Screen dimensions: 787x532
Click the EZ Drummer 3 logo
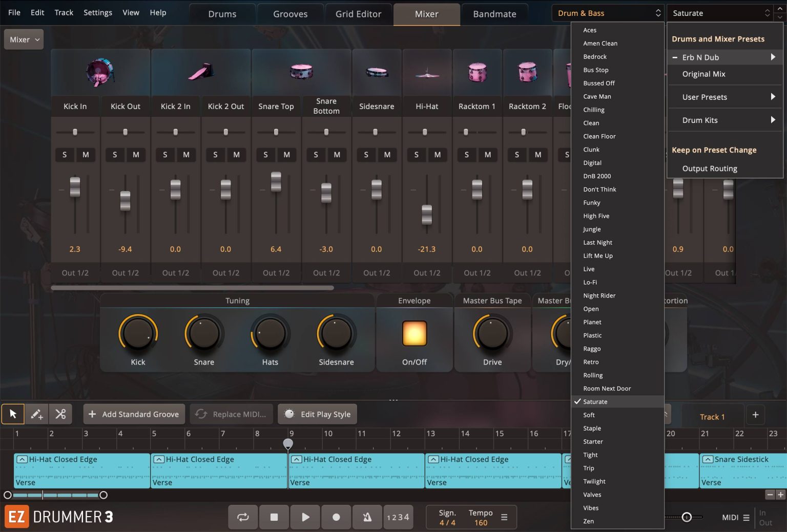59,517
